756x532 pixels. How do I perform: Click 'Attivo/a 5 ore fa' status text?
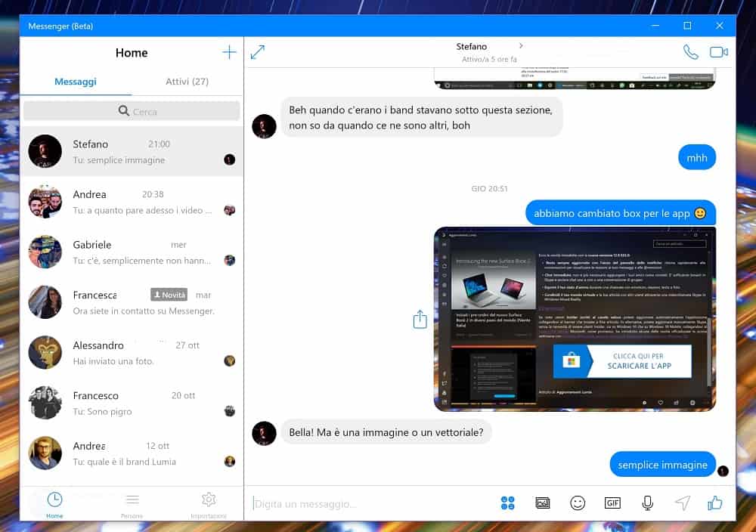click(x=489, y=59)
